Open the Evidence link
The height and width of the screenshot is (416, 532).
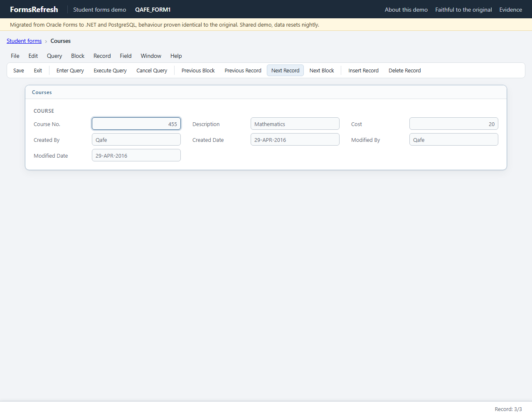pos(510,10)
